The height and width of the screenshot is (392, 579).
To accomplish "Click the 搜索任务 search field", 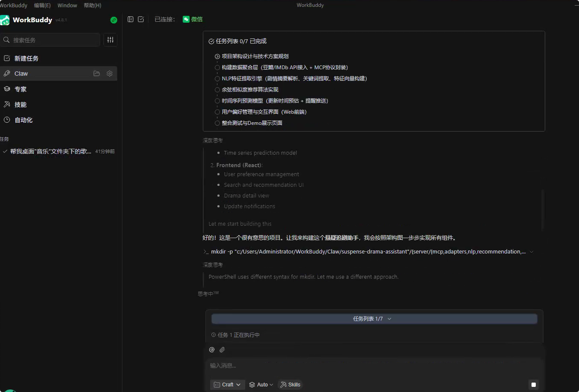I will point(50,40).
